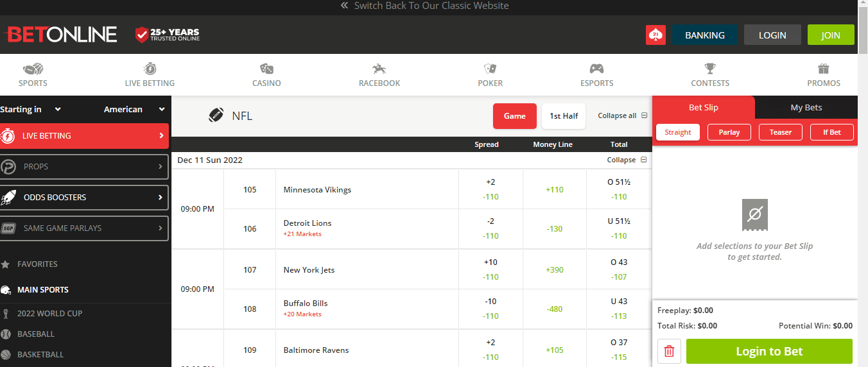
Task: Click the 2022 World Cup trophy icon
Action: click(6, 314)
